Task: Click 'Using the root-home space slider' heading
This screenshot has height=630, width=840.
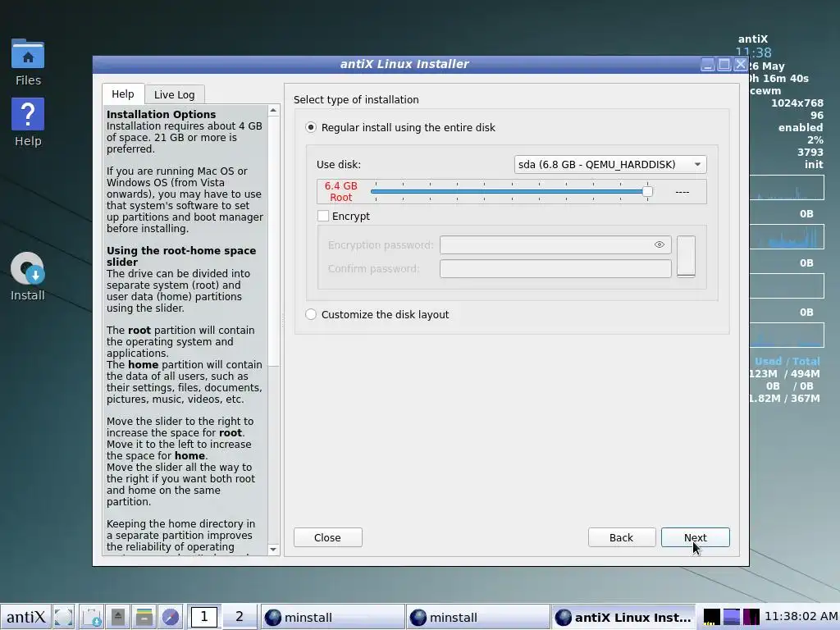Action: click(x=181, y=256)
